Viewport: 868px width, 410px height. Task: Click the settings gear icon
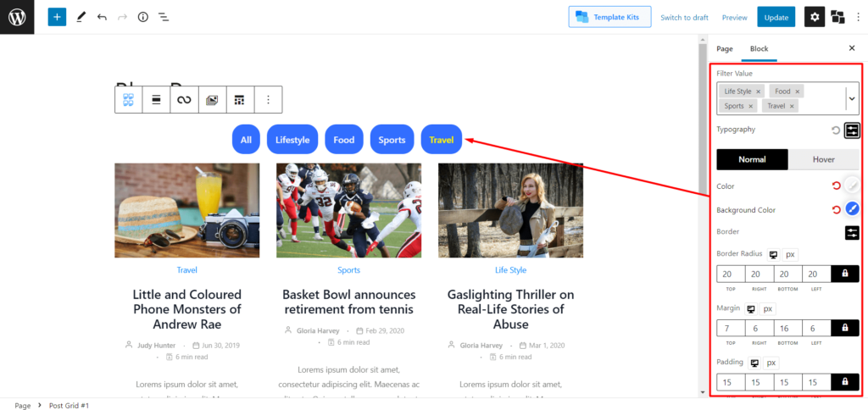click(x=814, y=17)
